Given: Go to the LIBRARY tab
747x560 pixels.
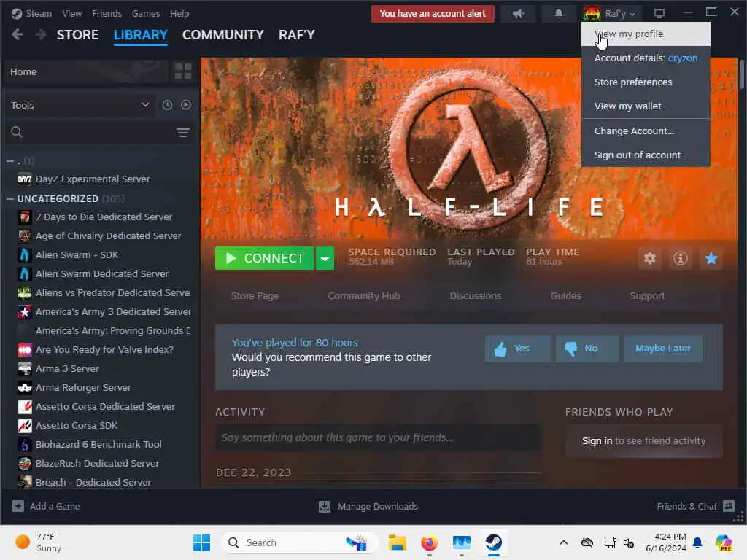Looking at the screenshot, I should point(141,35).
